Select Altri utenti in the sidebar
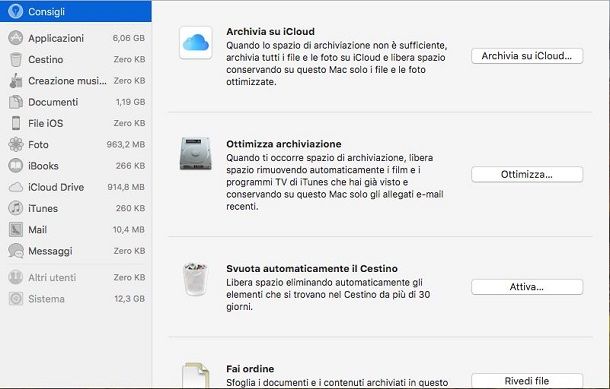Image resolution: width=610 pixels, height=389 pixels. (75, 277)
